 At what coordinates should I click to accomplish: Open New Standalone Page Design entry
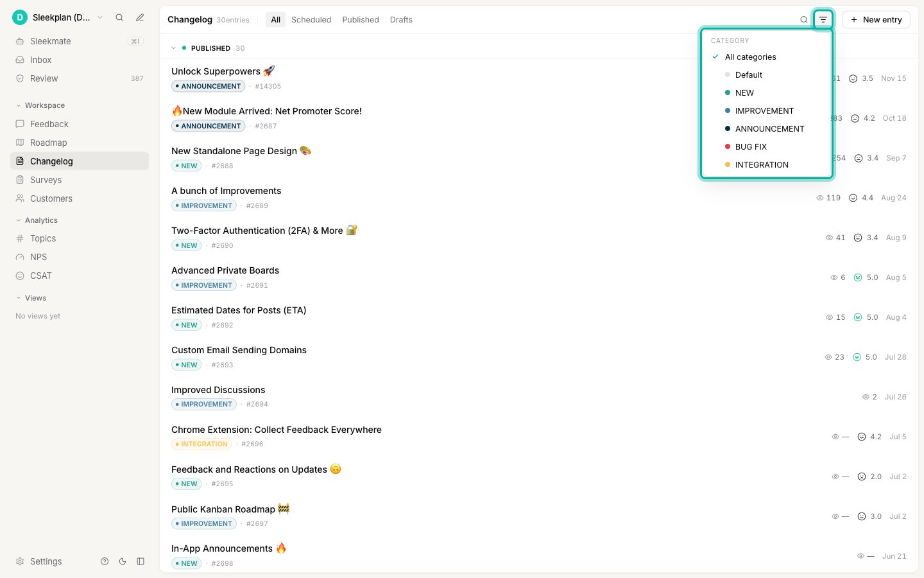pyautogui.click(x=241, y=151)
